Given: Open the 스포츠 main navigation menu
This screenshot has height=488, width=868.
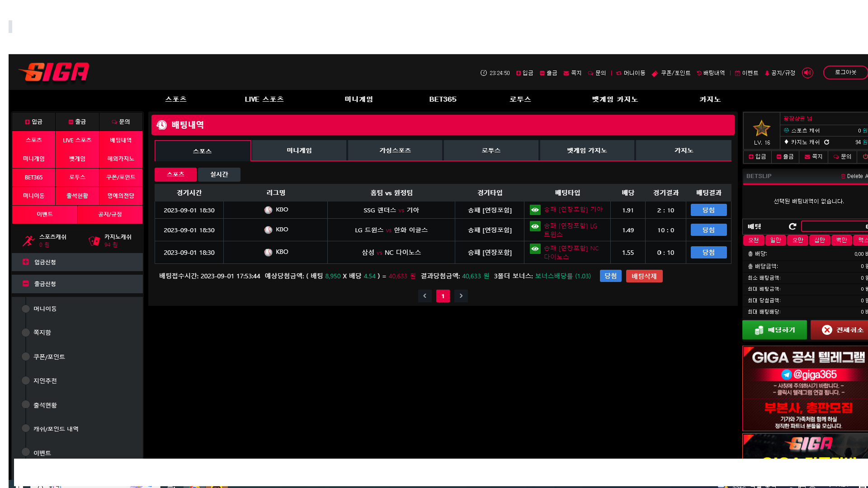Looking at the screenshot, I should (x=176, y=99).
